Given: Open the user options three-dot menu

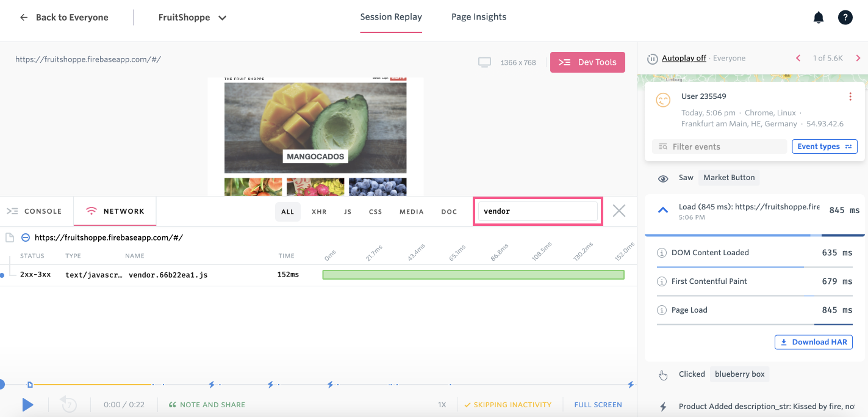Looking at the screenshot, I should pos(850,96).
